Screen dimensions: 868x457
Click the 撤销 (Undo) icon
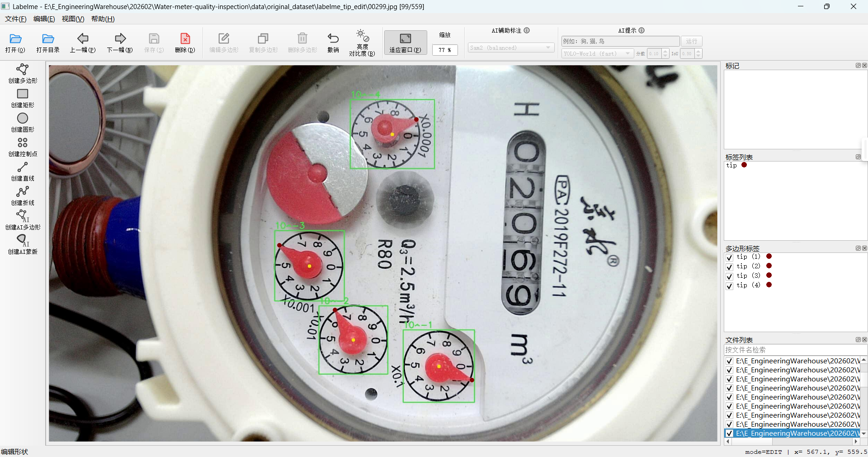pyautogui.click(x=333, y=39)
